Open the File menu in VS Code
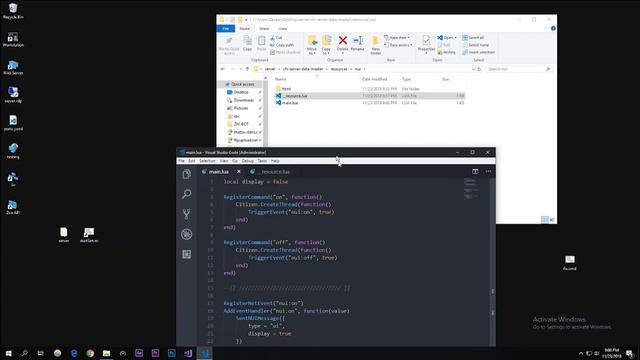The height and width of the screenshot is (360, 640). 181,161
